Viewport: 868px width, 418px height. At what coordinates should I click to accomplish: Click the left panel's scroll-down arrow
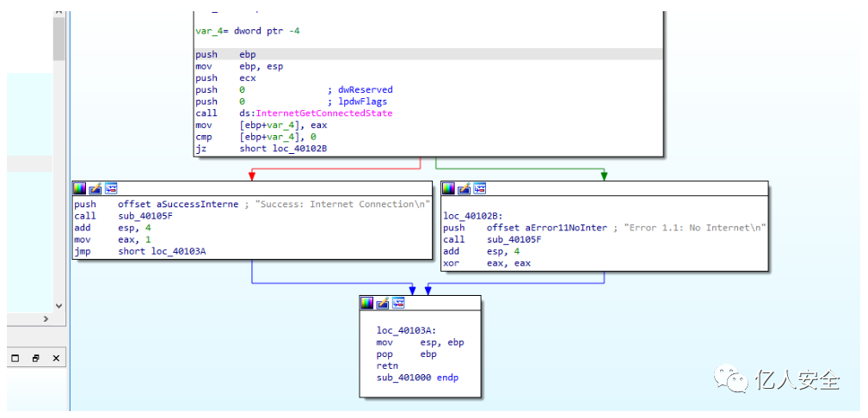(x=59, y=305)
